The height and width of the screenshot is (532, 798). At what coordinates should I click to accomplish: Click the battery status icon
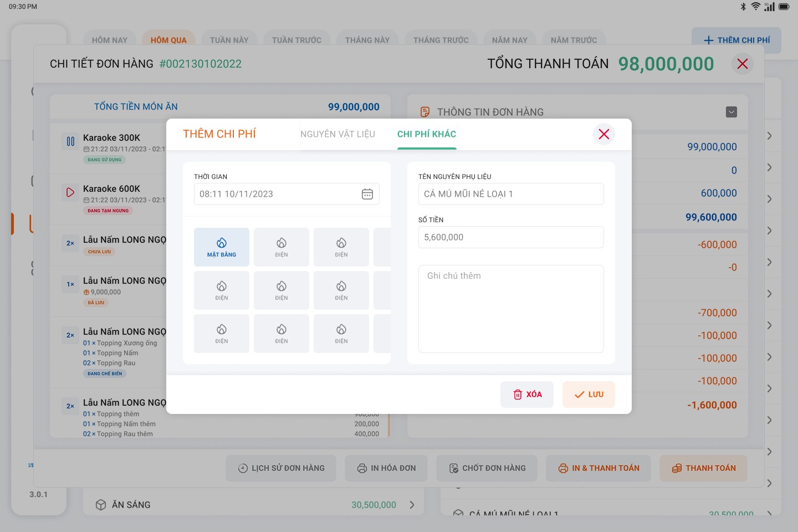coord(784,7)
